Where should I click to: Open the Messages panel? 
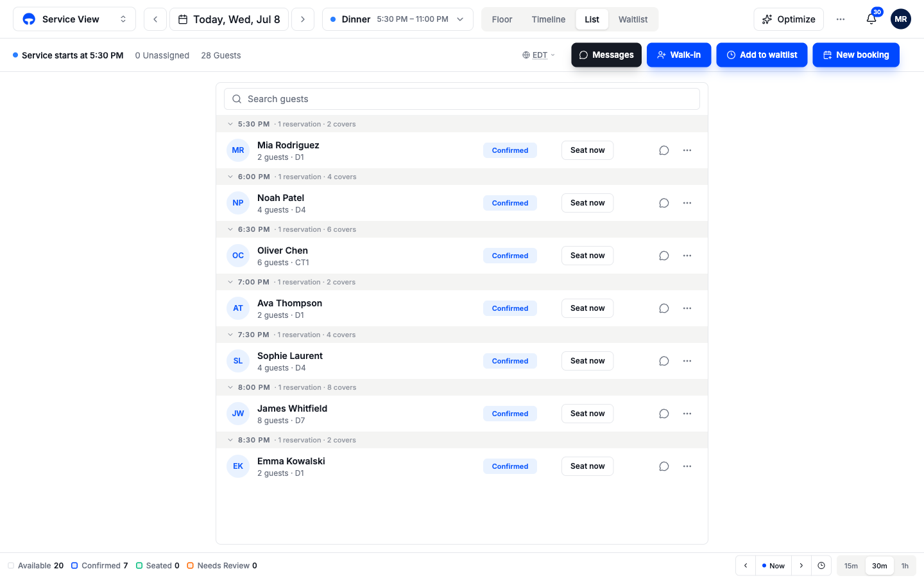[606, 55]
